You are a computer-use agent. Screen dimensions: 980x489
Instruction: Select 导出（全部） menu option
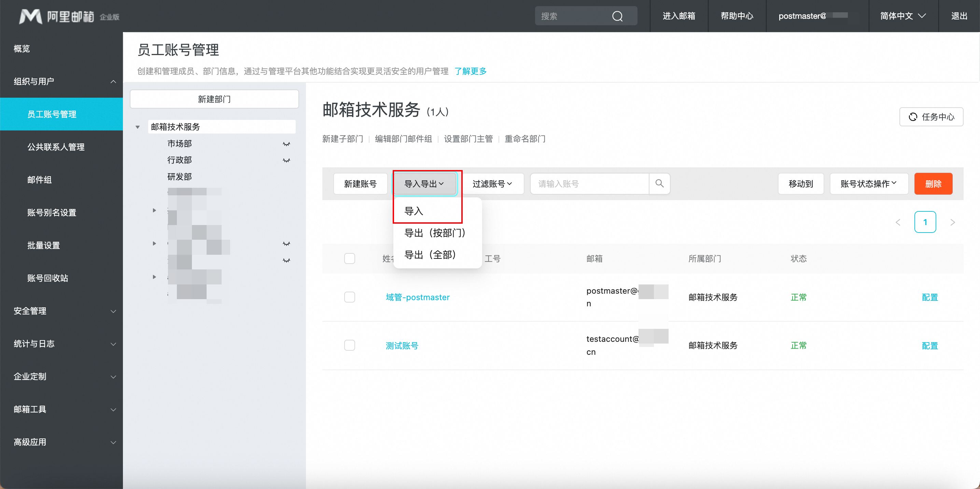(x=430, y=255)
